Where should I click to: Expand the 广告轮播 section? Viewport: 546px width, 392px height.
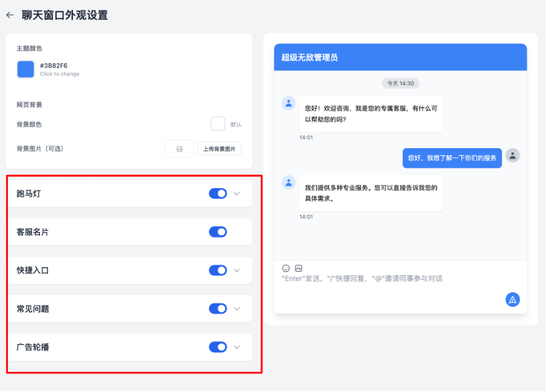click(234, 347)
